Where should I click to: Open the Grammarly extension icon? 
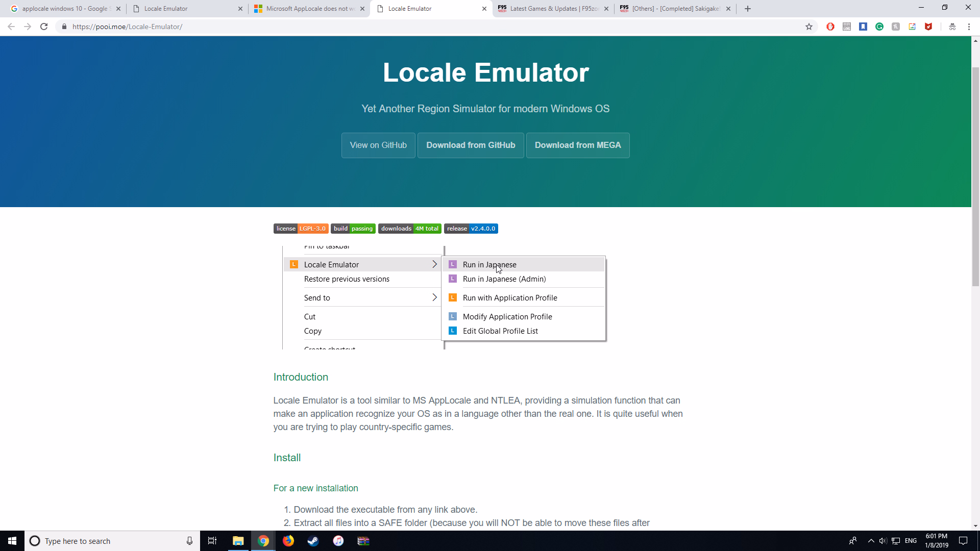879,27
